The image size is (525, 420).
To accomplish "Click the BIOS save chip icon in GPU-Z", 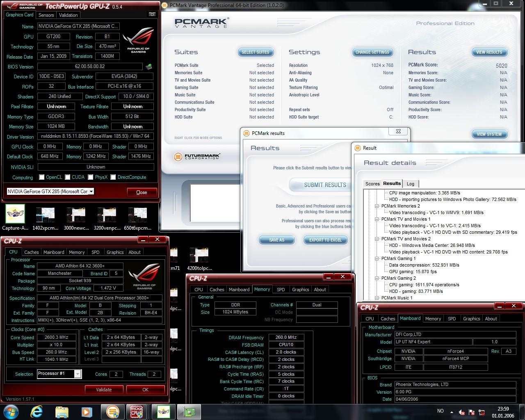I will (149, 66).
